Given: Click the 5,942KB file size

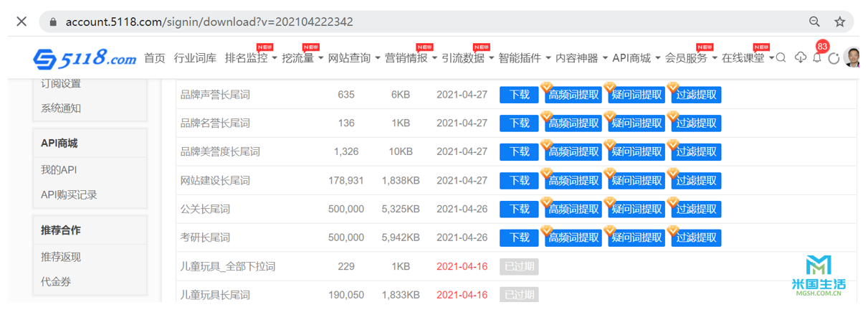Looking at the screenshot, I should click(x=401, y=238).
